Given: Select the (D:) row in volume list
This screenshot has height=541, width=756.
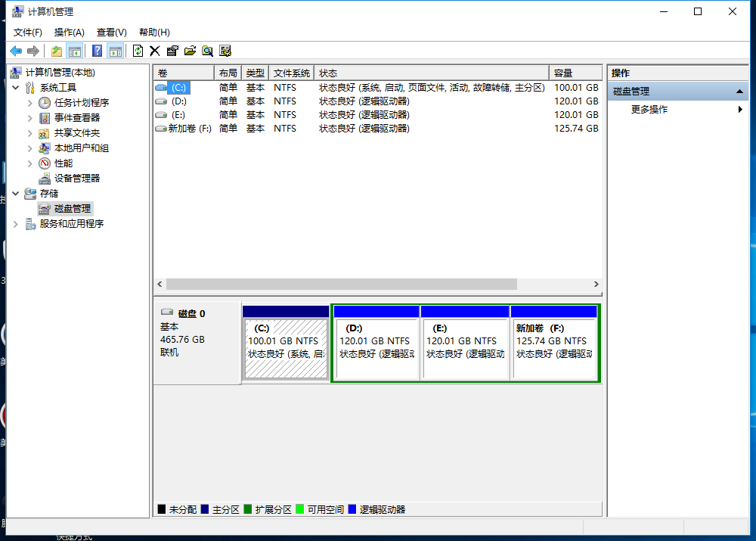Looking at the screenshot, I should 179,101.
